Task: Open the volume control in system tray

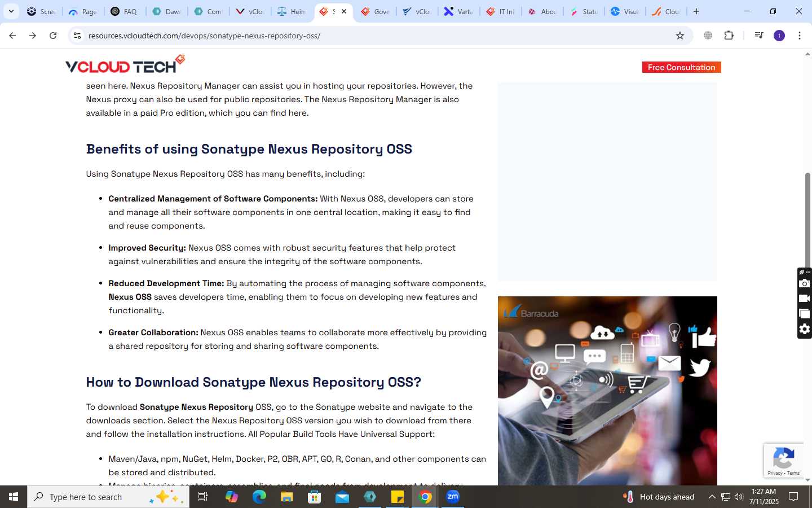Action: [x=739, y=497]
